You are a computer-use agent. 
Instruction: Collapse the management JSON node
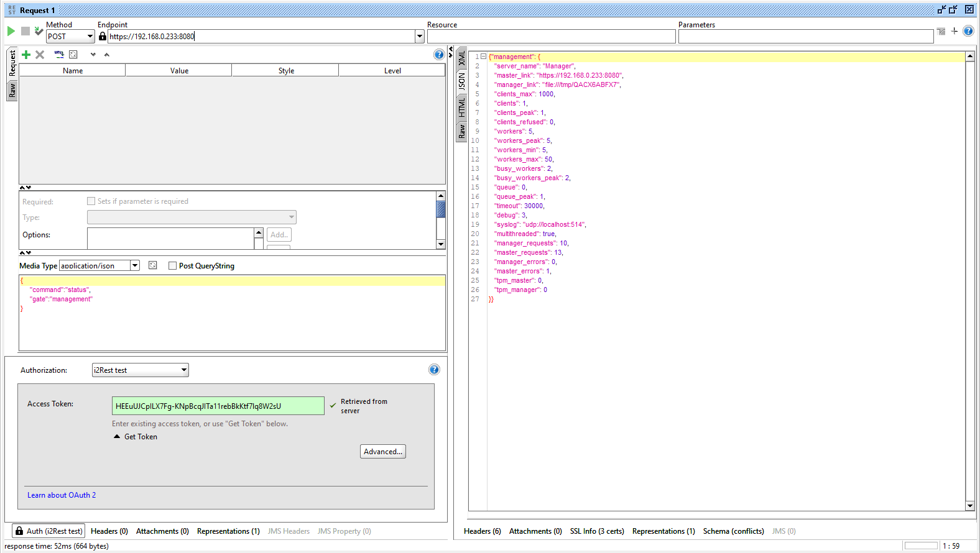click(x=483, y=57)
